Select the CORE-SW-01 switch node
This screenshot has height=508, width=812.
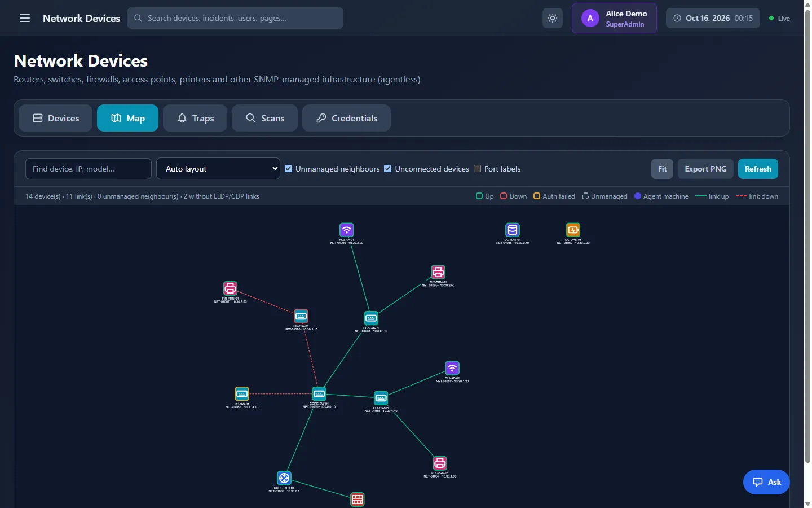coord(319,393)
